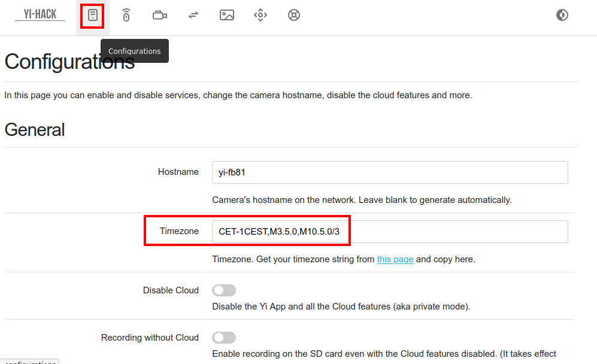
Task: Click the Disable Cloud label
Action: click(x=171, y=290)
